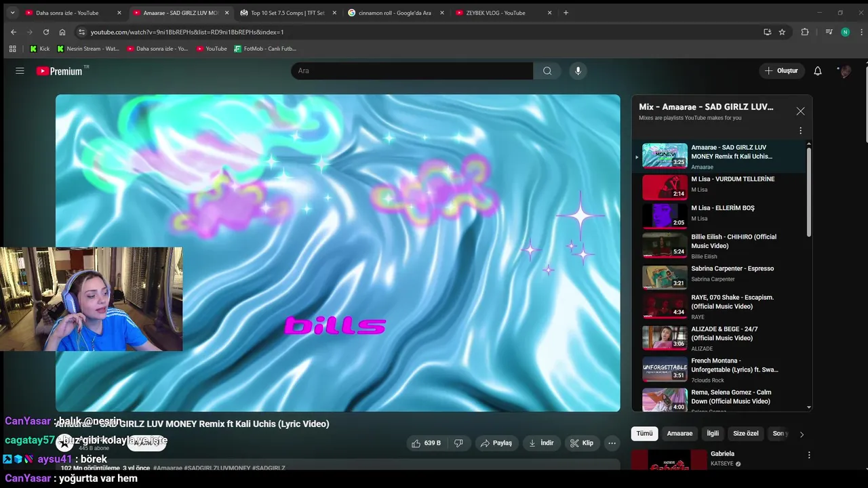This screenshot has width=868, height=488.
Task: Select the Size özel filter chip
Action: [746, 434]
